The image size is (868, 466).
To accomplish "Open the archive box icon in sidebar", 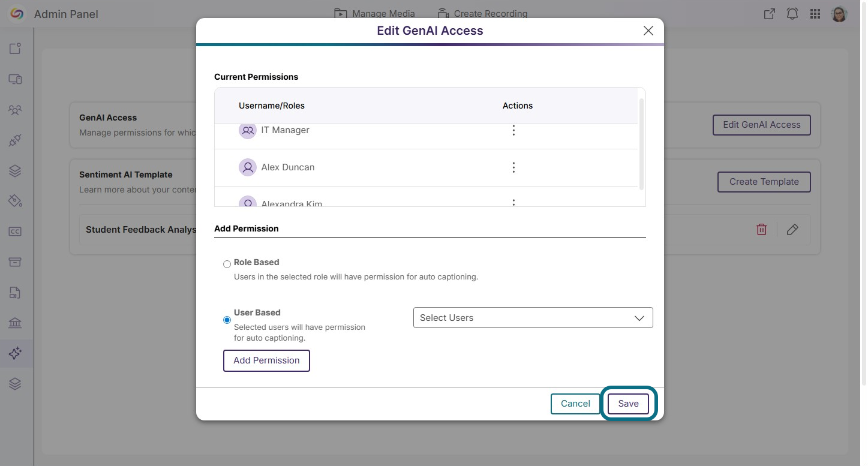I will pyautogui.click(x=15, y=262).
